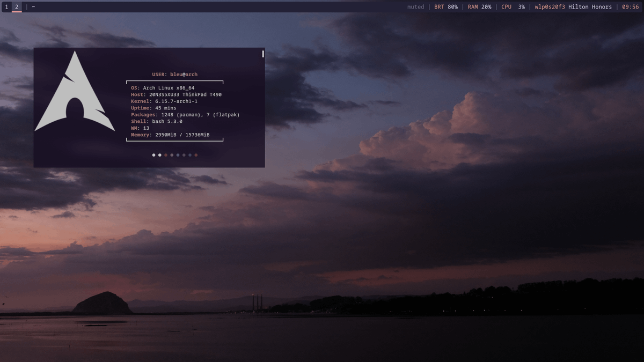
Task: Switch to workspace 1 in the bar
Action: pyautogui.click(x=6, y=7)
